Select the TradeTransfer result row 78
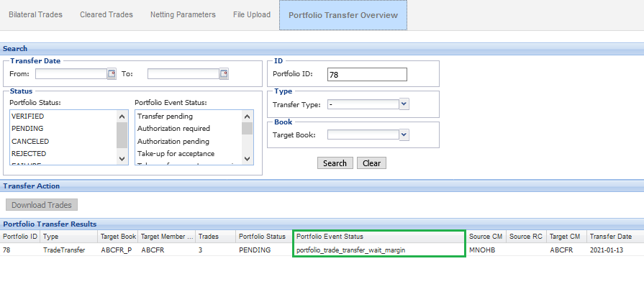 pyautogui.click(x=63, y=250)
